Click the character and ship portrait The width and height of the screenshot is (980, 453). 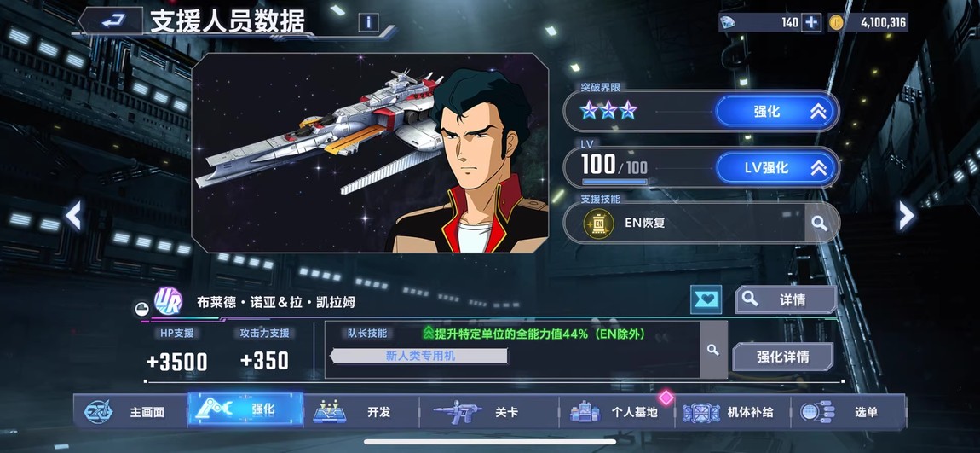point(370,154)
